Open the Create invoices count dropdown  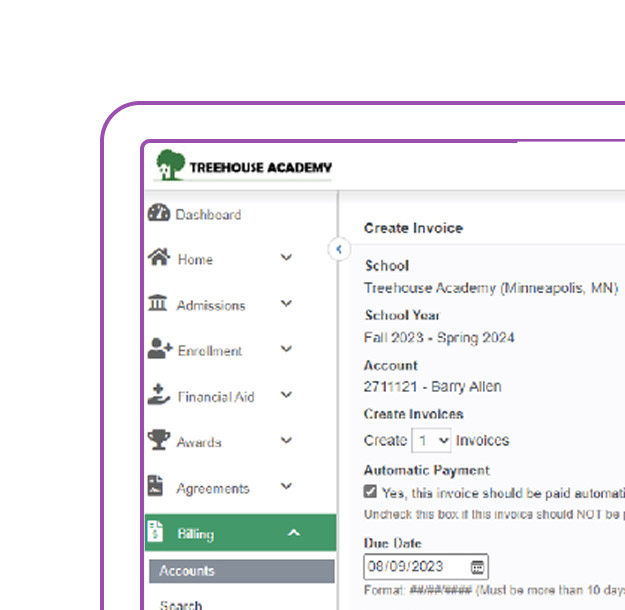pos(431,441)
